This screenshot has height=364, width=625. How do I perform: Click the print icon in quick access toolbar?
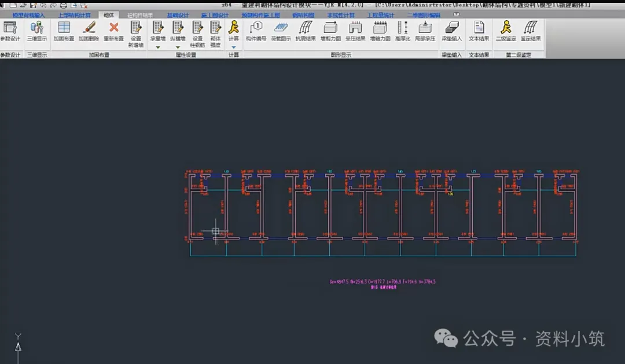click(64, 6)
